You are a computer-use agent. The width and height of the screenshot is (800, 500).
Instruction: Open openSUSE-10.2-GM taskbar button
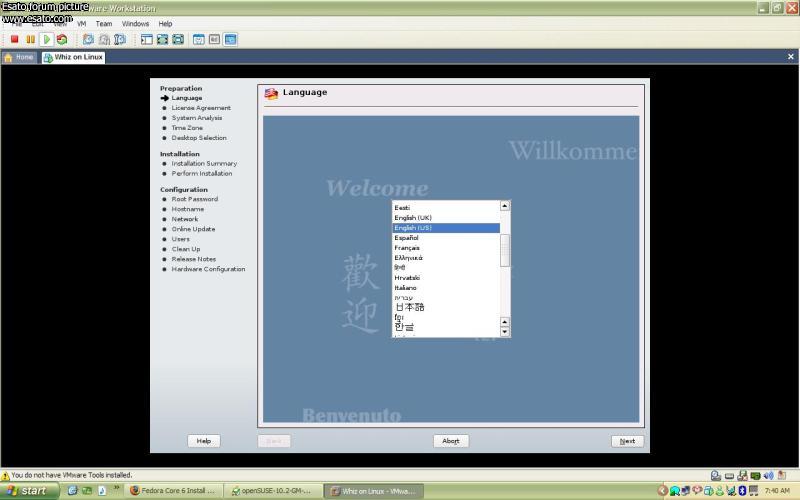coord(272,491)
